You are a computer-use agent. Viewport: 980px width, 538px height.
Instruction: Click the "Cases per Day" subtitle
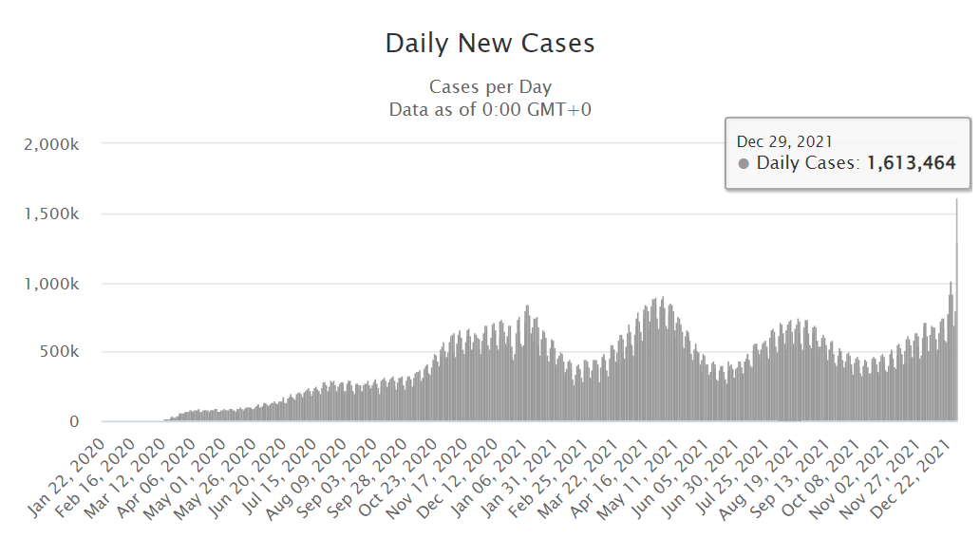[490, 87]
